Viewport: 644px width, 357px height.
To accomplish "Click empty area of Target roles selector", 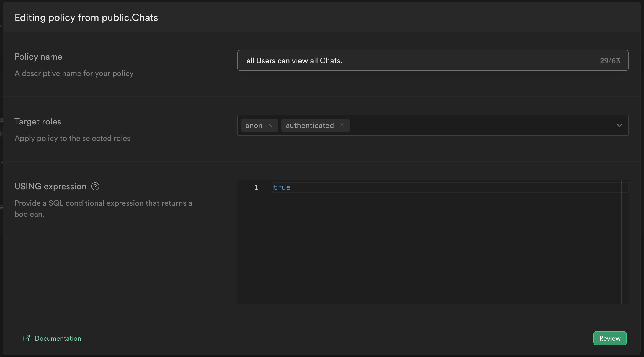I will 471,126.
